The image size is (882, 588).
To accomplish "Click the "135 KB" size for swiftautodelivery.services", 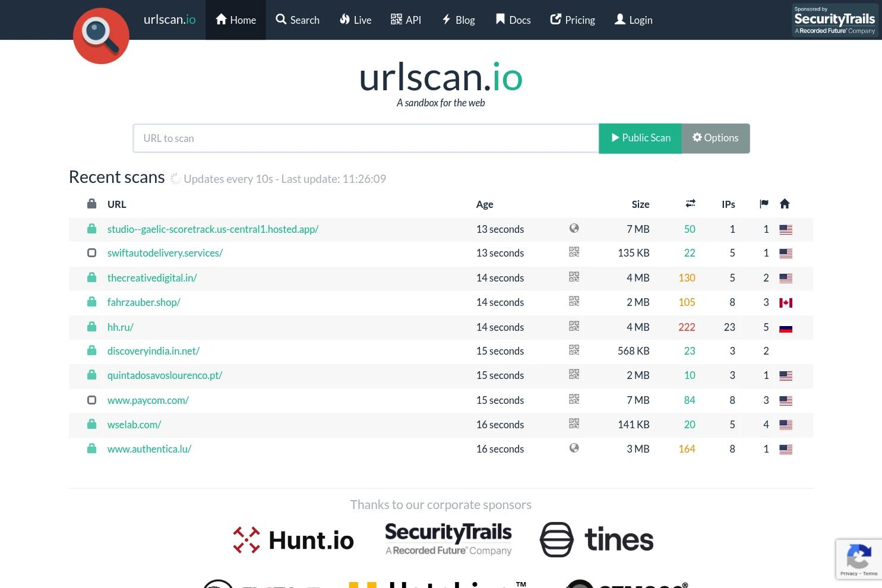I will (634, 253).
